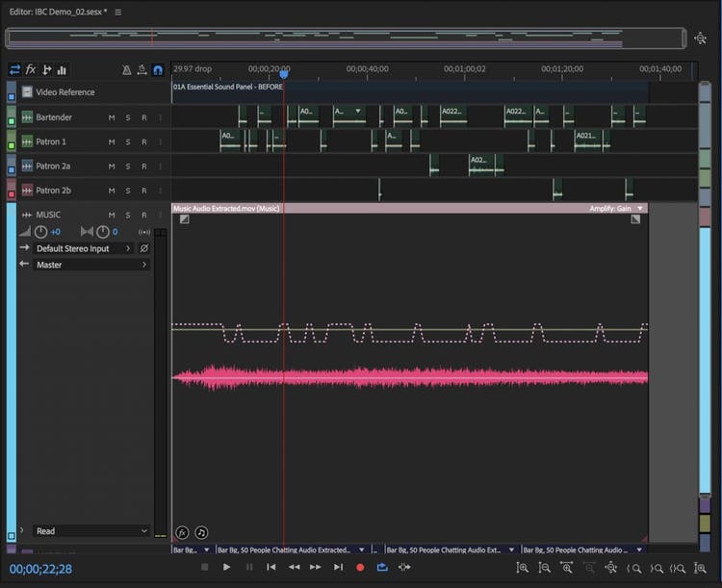Open the Read automation mode dropdown
722x588 pixels.
tap(90, 531)
